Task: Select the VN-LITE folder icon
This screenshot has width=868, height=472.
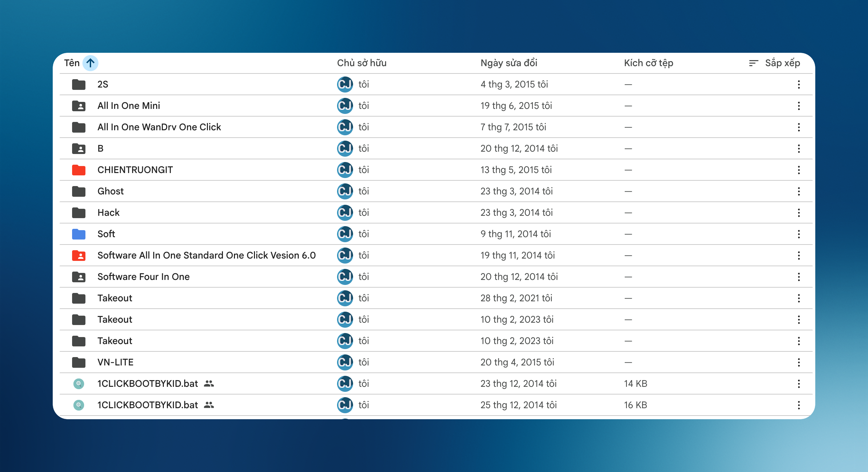Action: (x=78, y=362)
